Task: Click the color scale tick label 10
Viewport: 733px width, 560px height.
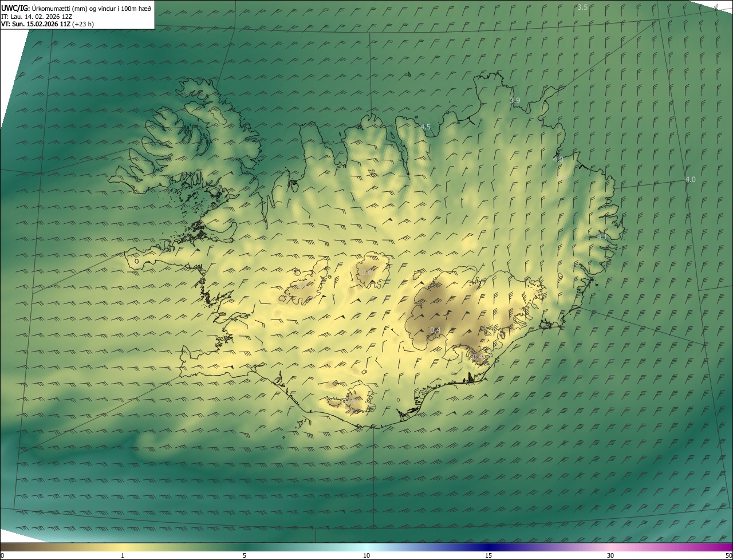Action: [366, 555]
